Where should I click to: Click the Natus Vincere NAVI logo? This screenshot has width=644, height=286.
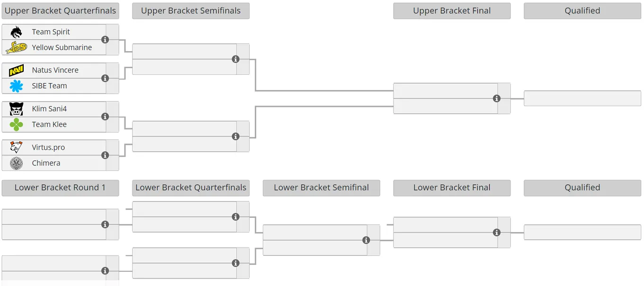point(16,70)
